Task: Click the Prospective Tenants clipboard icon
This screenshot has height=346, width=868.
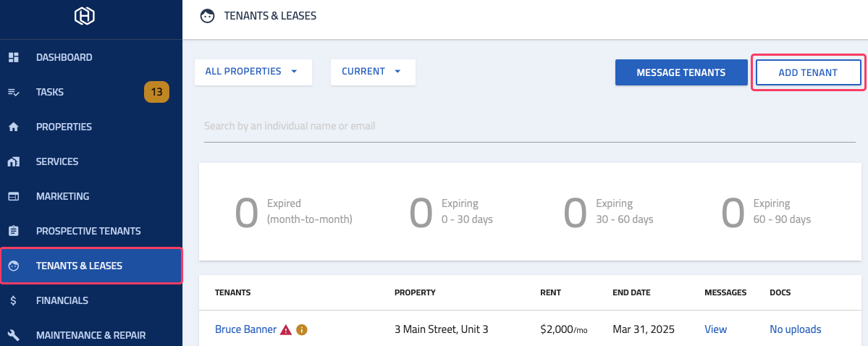Action: click(14, 231)
